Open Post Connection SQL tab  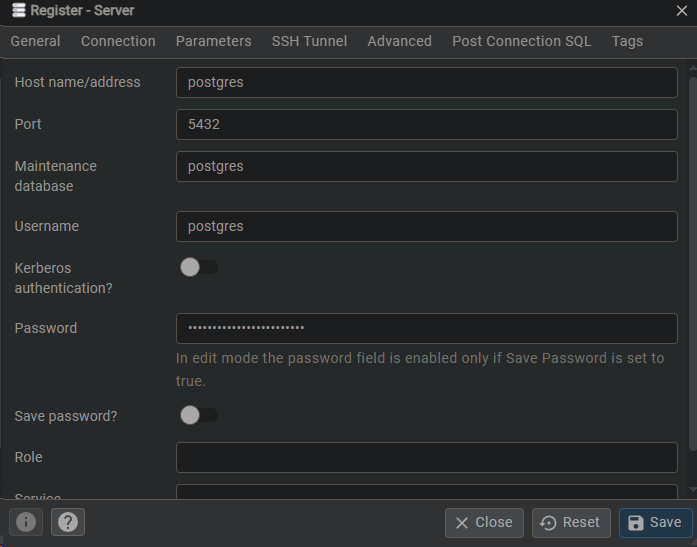[x=521, y=41]
